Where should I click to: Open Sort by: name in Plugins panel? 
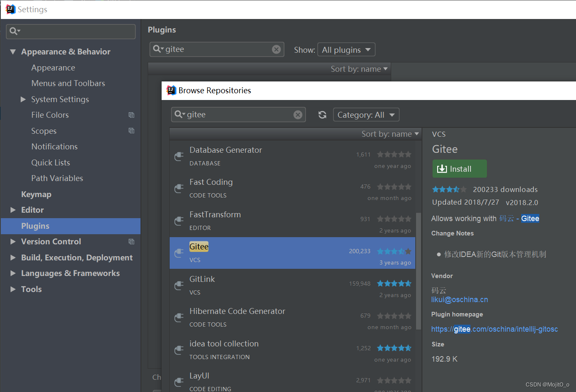pos(359,69)
